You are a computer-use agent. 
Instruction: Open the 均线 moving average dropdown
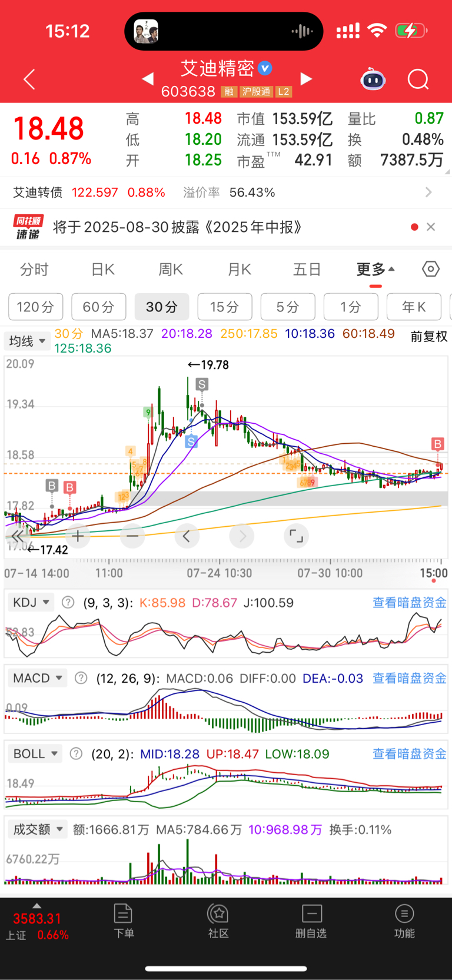27,341
